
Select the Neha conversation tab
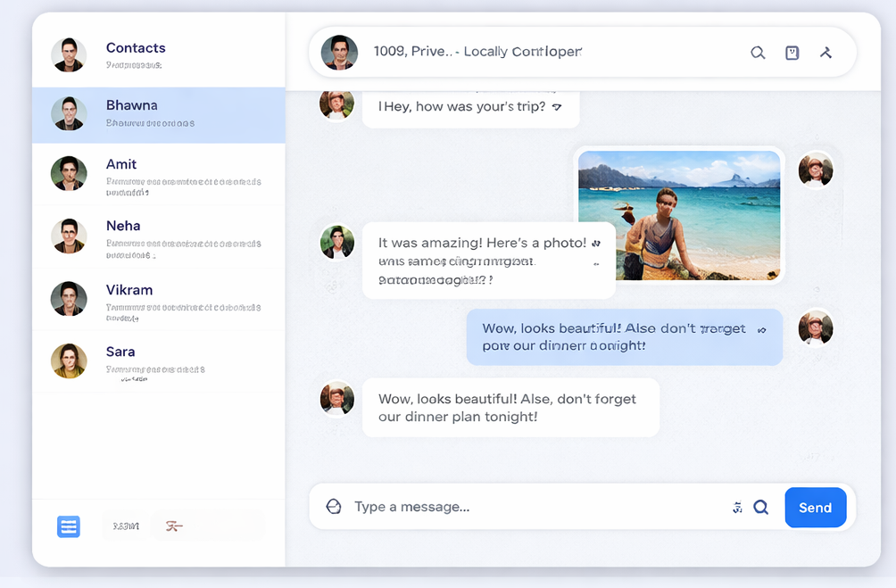[x=158, y=237]
